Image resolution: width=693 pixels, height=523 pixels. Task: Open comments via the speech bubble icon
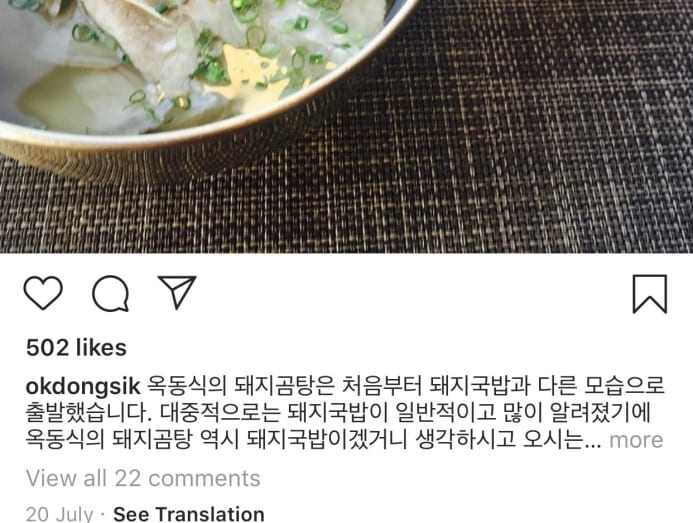pos(110,294)
